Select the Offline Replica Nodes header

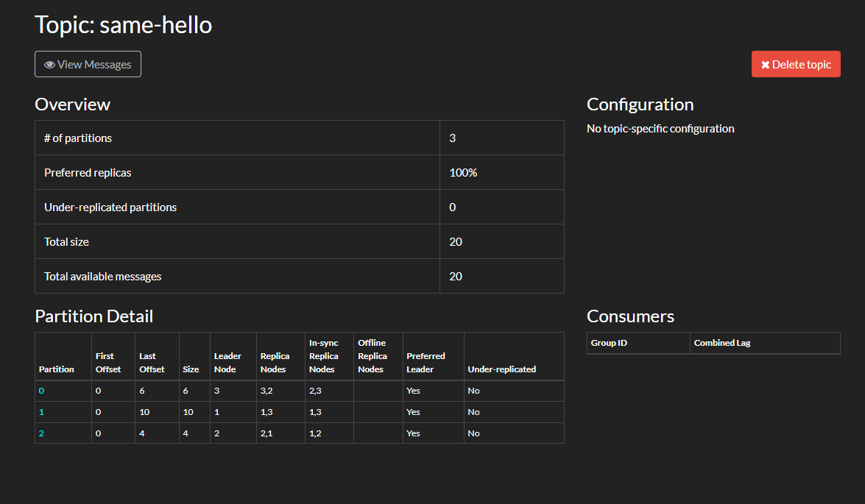click(x=373, y=356)
